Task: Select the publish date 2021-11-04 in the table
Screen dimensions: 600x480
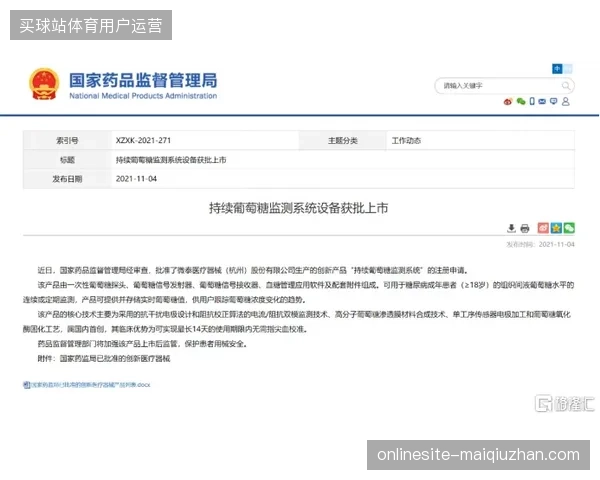Action: coord(136,179)
